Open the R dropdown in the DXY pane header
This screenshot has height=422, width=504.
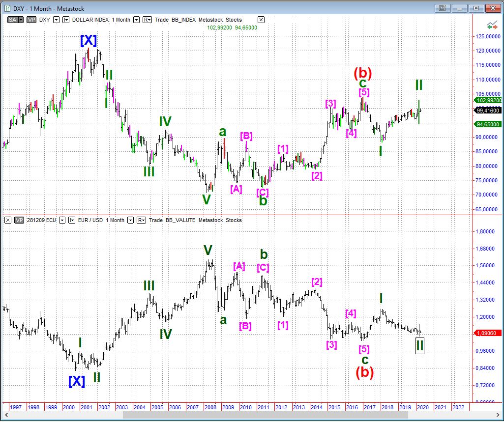click(x=147, y=20)
